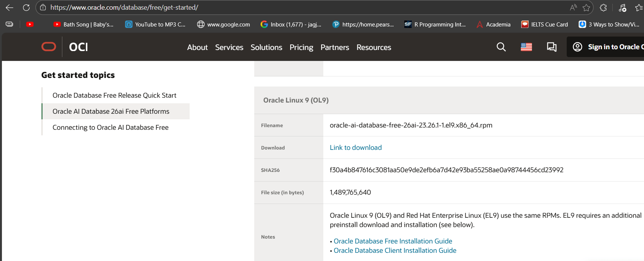Open the Resources menu

(x=374, y=47)
